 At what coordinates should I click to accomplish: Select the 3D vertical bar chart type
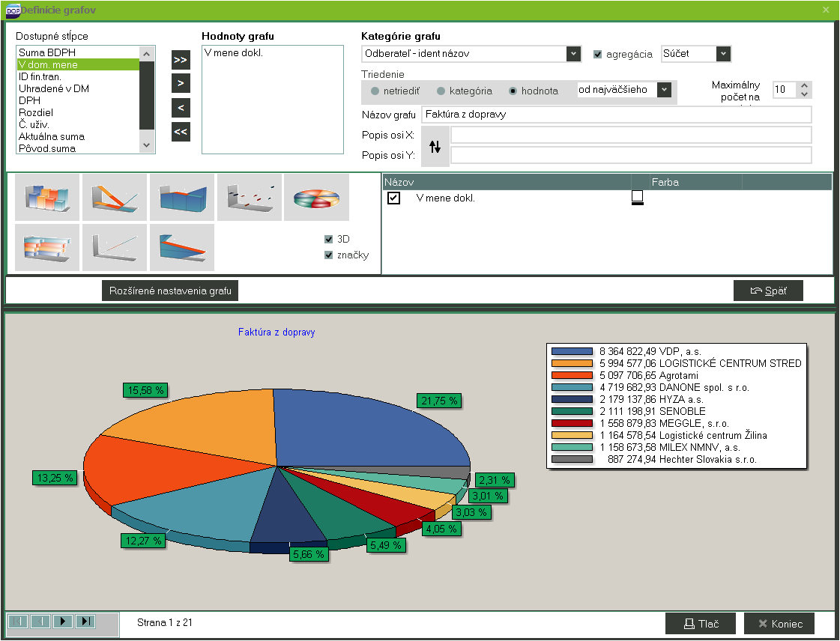47,197
